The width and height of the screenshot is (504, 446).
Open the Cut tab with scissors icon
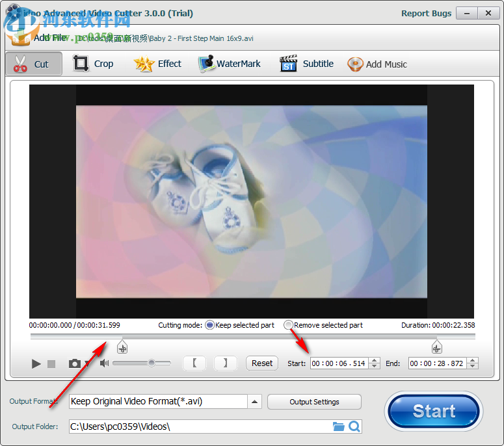tap(34, 64)
